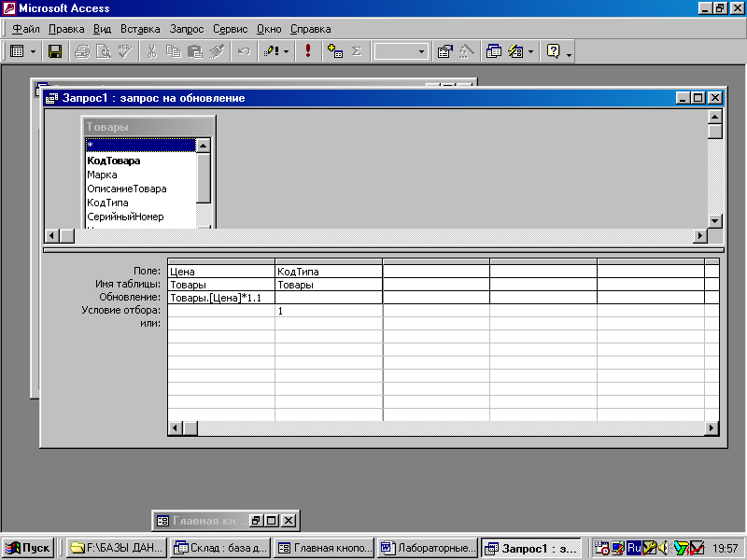Click the Пуск start button
This screenshot has height=560, width=747.
point(30,548)
